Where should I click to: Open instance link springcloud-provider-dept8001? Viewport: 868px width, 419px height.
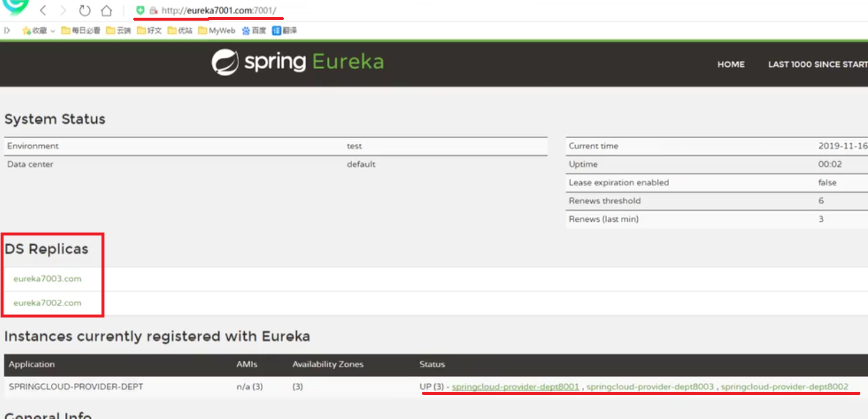(515, 387)
